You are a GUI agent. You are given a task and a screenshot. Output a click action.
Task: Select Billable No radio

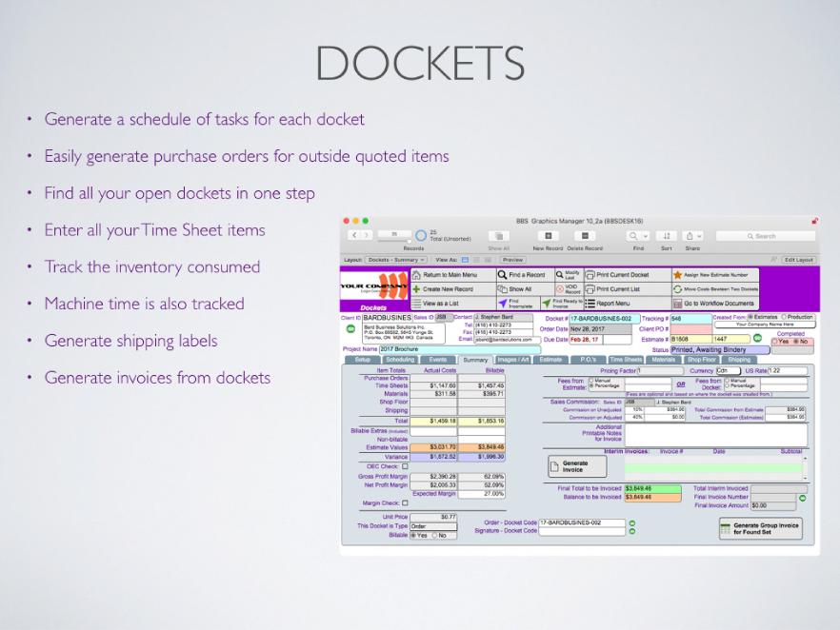click(434, 536)
